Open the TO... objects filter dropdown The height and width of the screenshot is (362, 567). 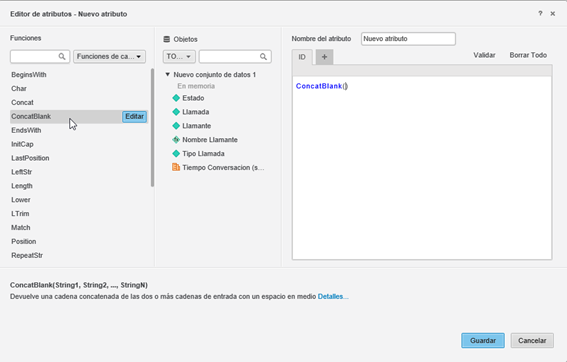click(x=179, y=56)
